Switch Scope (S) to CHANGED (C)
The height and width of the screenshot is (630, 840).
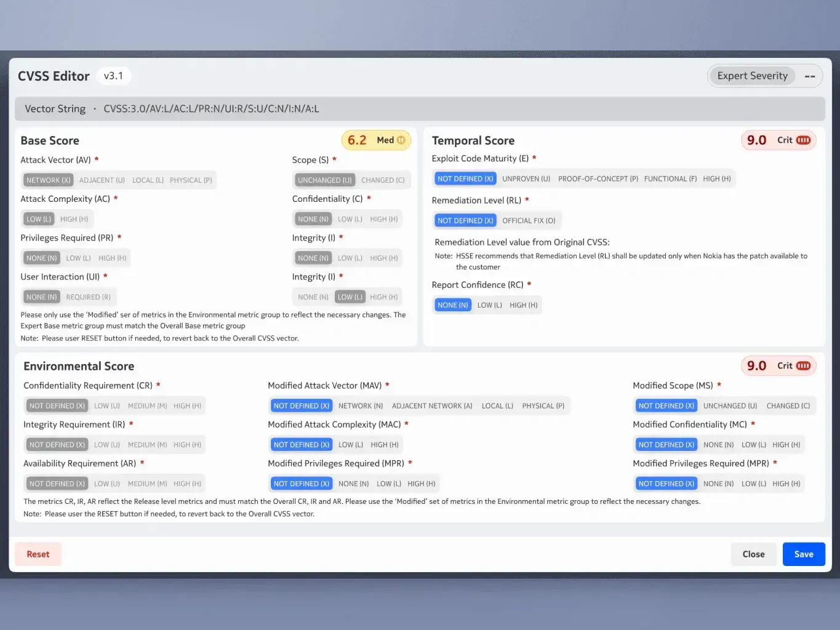pos(383,180)
